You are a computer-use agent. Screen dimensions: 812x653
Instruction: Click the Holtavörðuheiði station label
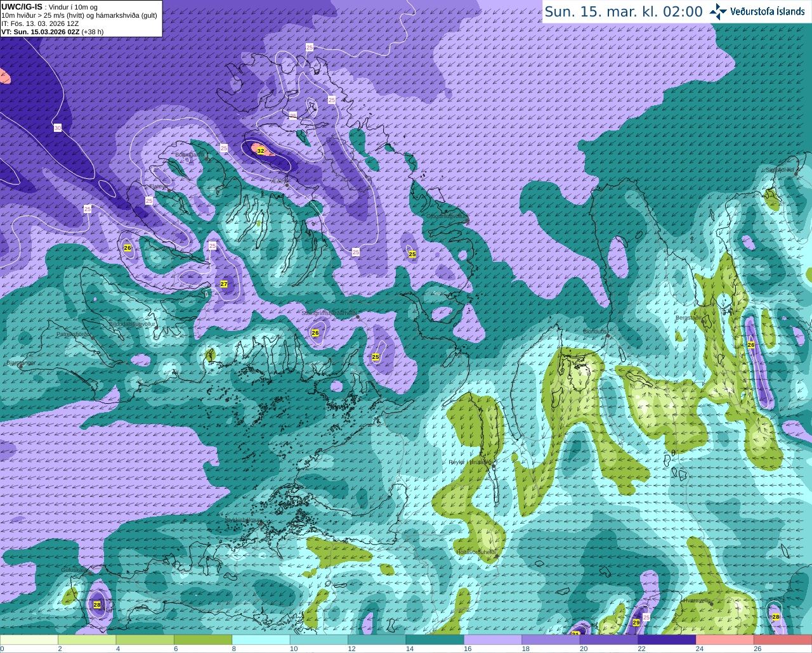click(476, 552)
